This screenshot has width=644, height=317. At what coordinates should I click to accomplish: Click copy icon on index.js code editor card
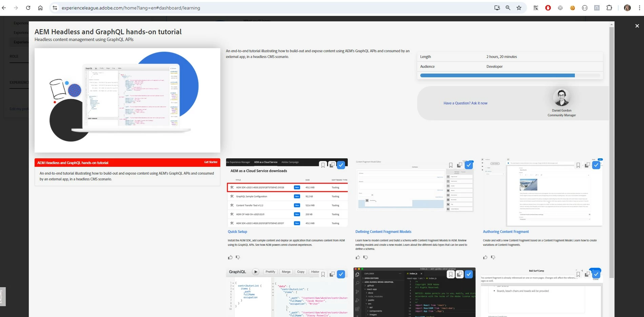[460, 274]
